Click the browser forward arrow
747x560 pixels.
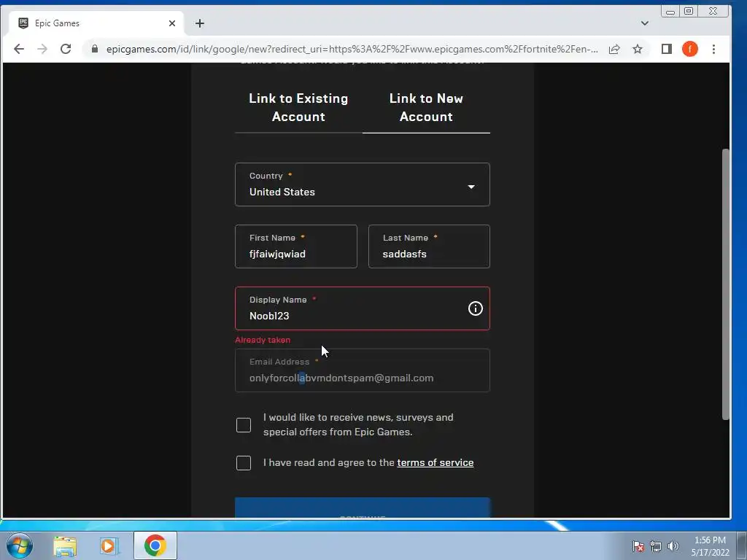[x=42, y=49]
